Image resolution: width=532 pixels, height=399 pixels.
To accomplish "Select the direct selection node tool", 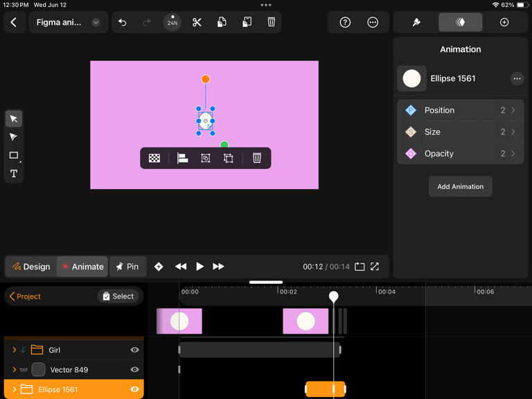I will [x=14, y=137].
